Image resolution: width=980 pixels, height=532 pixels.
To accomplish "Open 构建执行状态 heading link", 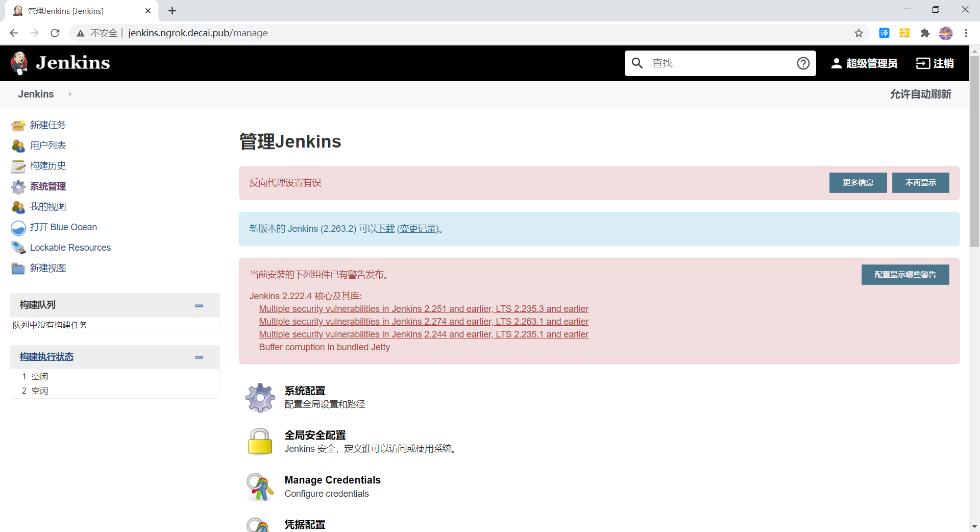I will click(46, 357).
